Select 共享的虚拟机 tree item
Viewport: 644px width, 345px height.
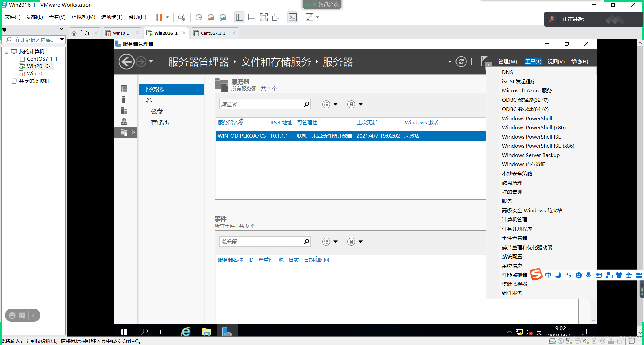pyautogui.click(x=34, y=81)
